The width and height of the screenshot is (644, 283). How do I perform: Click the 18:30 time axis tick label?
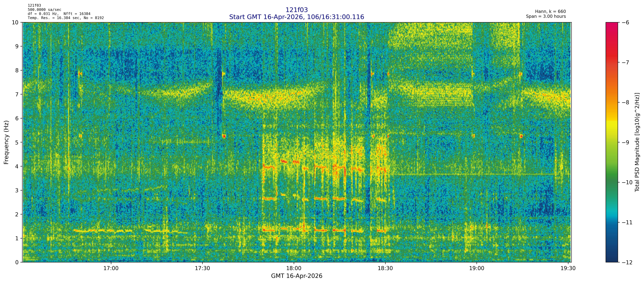point(385,269)
